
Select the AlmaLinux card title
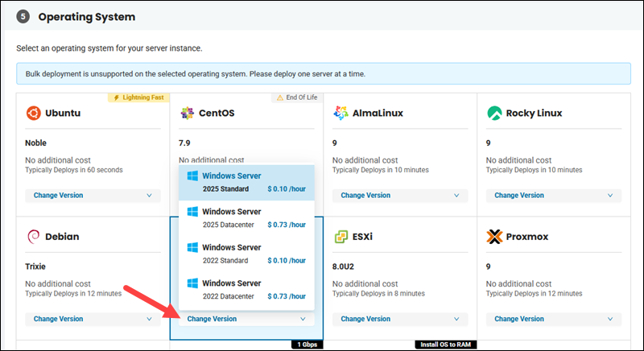coord(378,113)
